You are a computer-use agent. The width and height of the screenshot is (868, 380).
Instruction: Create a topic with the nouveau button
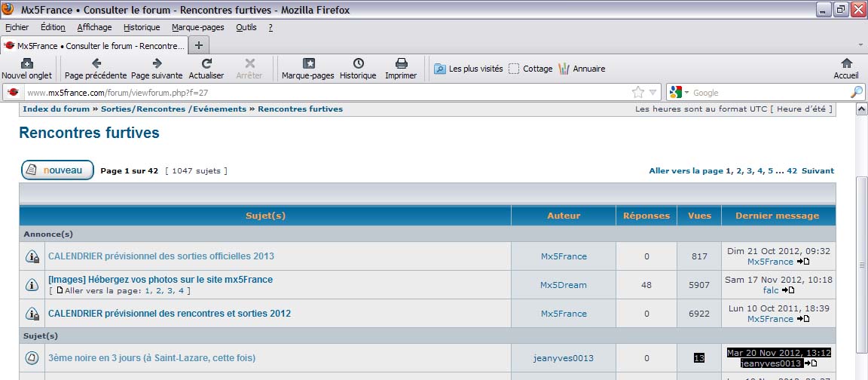click(x=57, y=170)
